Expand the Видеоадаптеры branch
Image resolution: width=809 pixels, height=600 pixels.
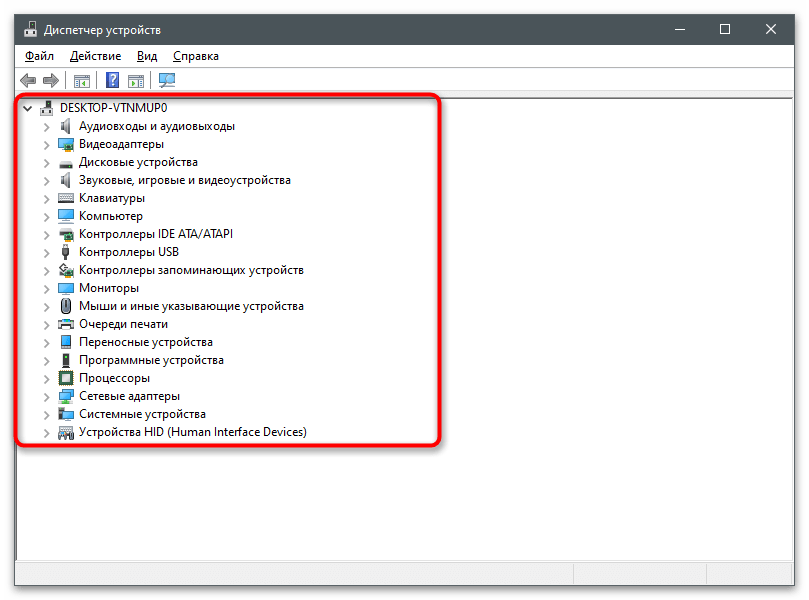46,145
